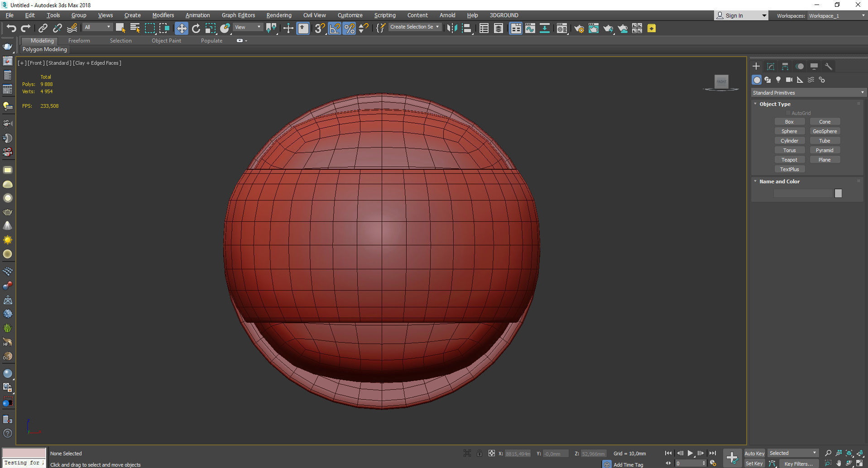Toggle Angle Snap on the toolbar
The image size is (868, 468).
click(335, 29)
